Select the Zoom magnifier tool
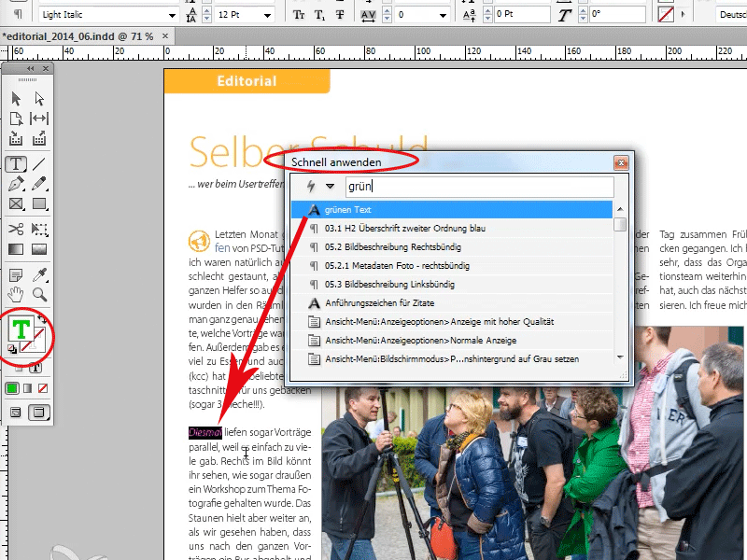Viewport: 747px width, 560px height. [x=39, y=295]
